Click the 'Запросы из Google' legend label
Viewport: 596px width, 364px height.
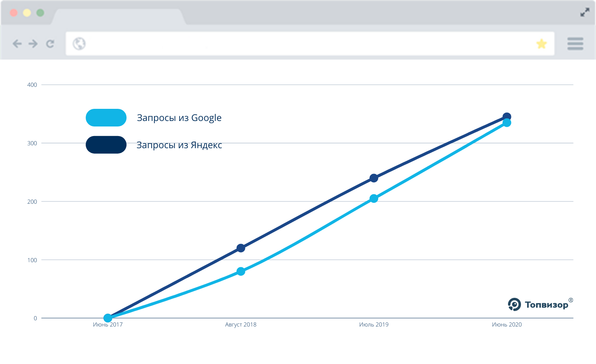tap(179, 118)
